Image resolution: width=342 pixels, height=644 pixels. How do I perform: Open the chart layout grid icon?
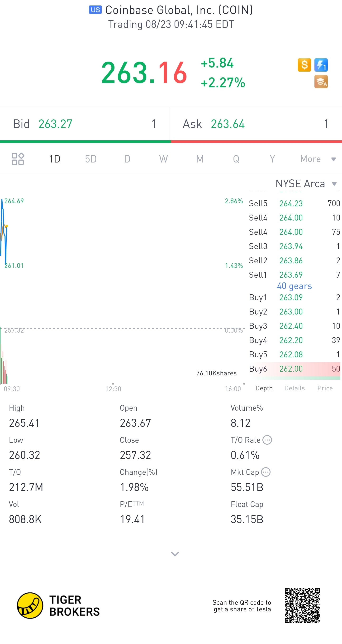18,159
